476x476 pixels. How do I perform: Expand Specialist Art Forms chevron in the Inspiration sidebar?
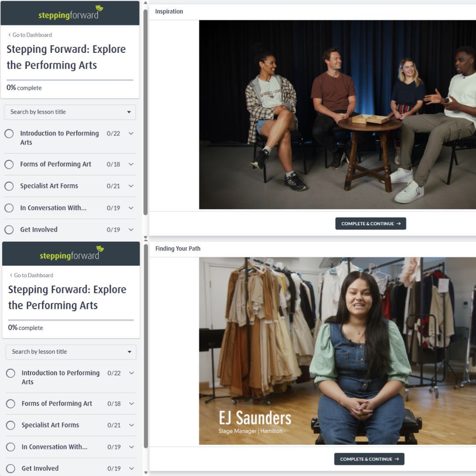(x=131, y=186)
